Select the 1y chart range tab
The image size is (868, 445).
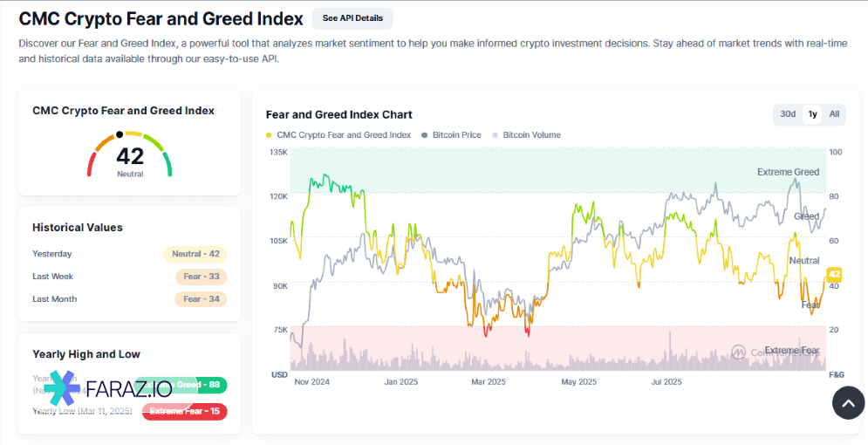point(812,114)
